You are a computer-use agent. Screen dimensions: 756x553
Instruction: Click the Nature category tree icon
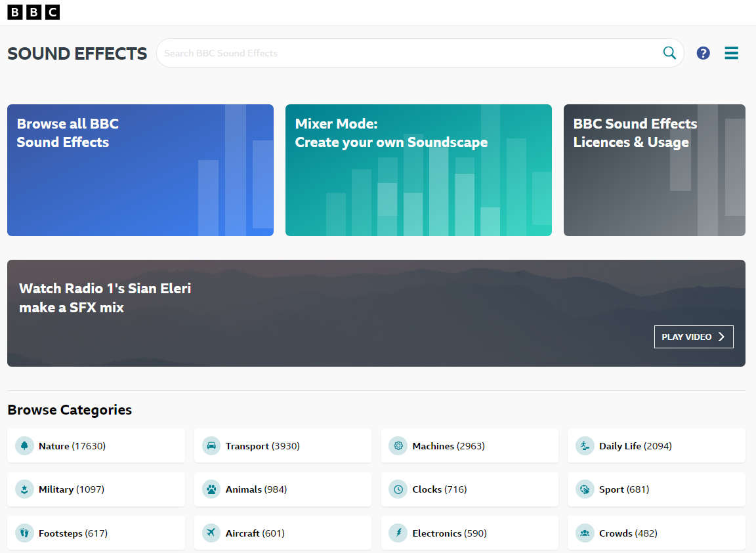pyautogui.click(x=24, y=446)
